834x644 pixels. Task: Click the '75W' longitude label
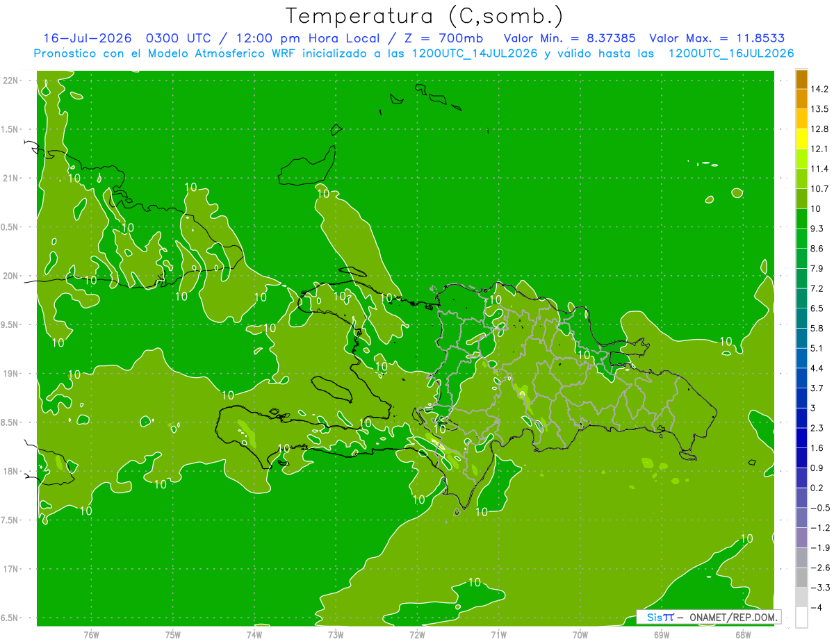[x=172, y=635]
